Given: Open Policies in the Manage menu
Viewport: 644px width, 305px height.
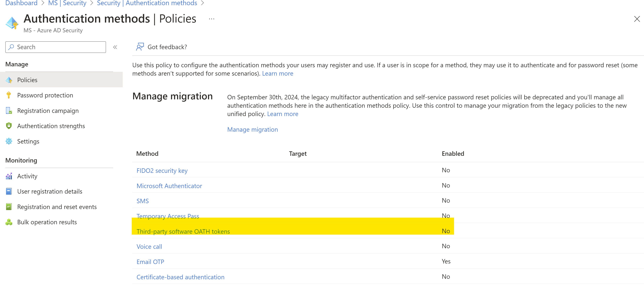Looking at the screenshot, I should coord(61,80).
